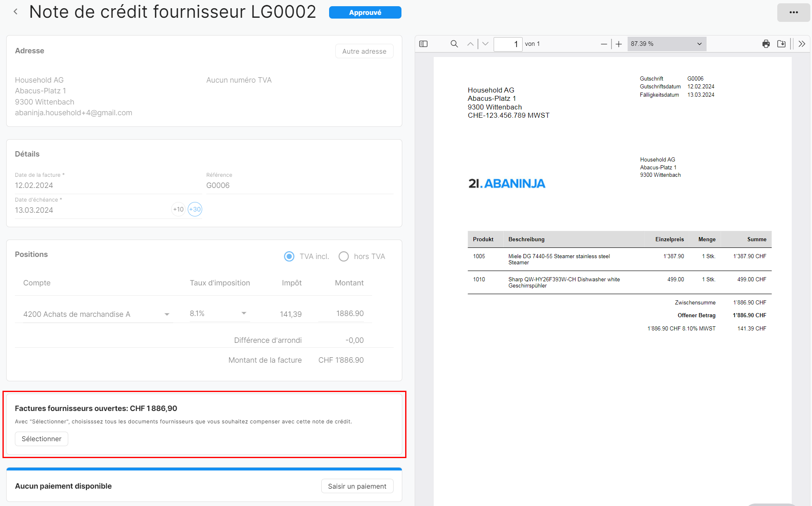Viewport: 812px width, 506px height.
Task: Go to next PDF page arrow
Action: coord(485,44)
